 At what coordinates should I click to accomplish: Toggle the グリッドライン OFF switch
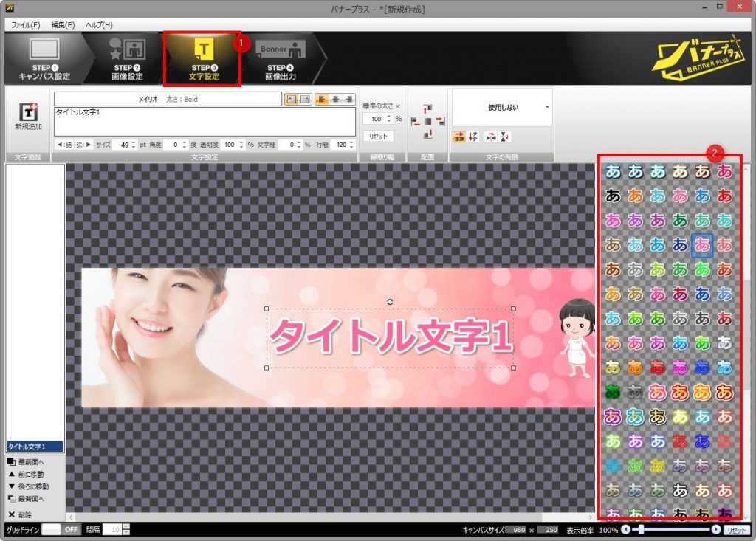[61, 529]
